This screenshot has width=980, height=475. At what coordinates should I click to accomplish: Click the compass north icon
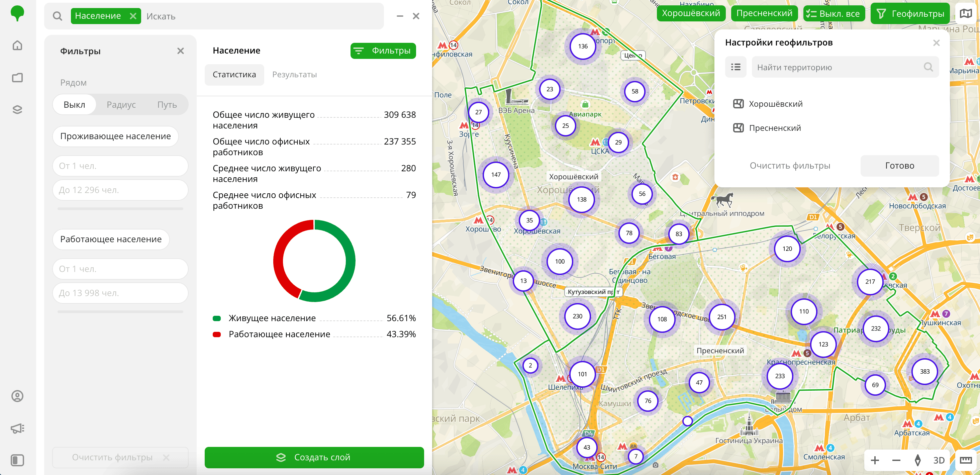[917, 460]
